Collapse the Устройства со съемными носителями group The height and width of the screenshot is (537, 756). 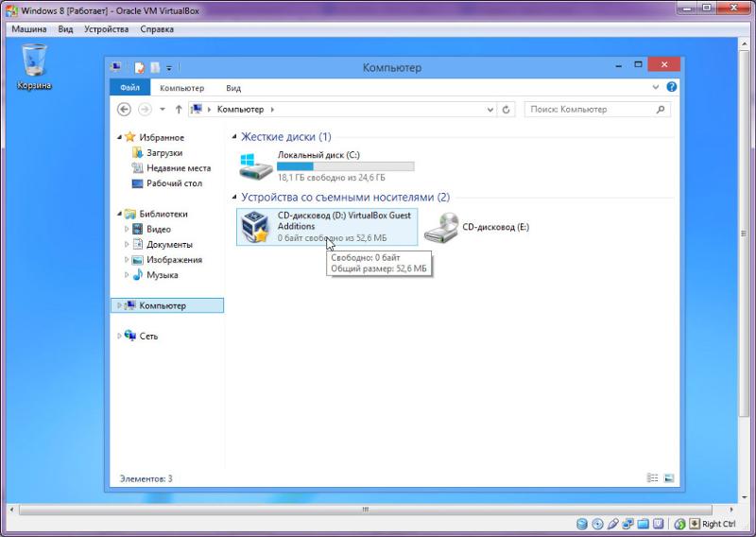tap(234, 197)
